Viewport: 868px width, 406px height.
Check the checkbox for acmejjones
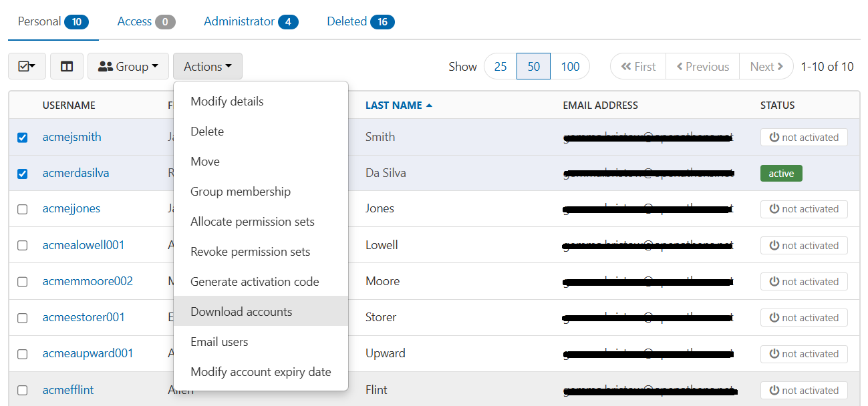click(x=22, y=209)
